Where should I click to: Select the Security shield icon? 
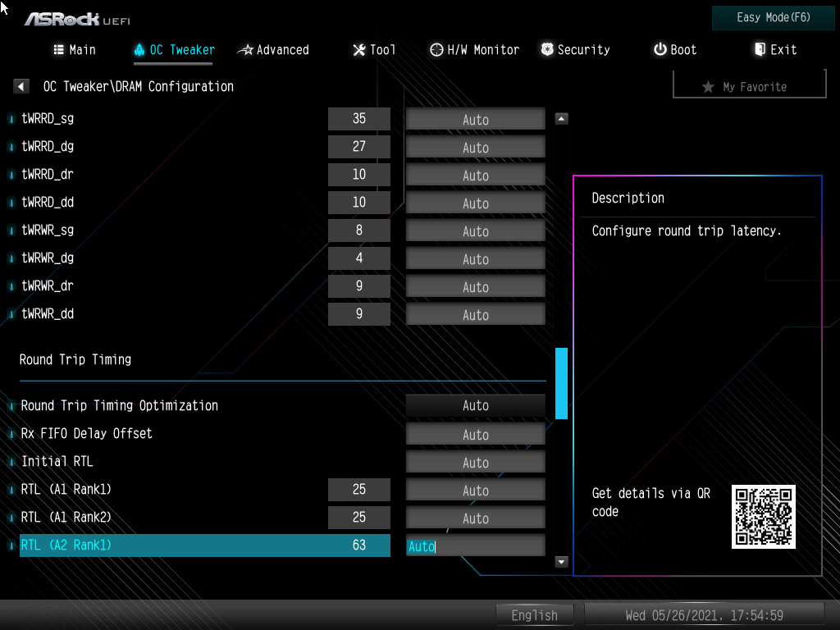click(546, 49)
